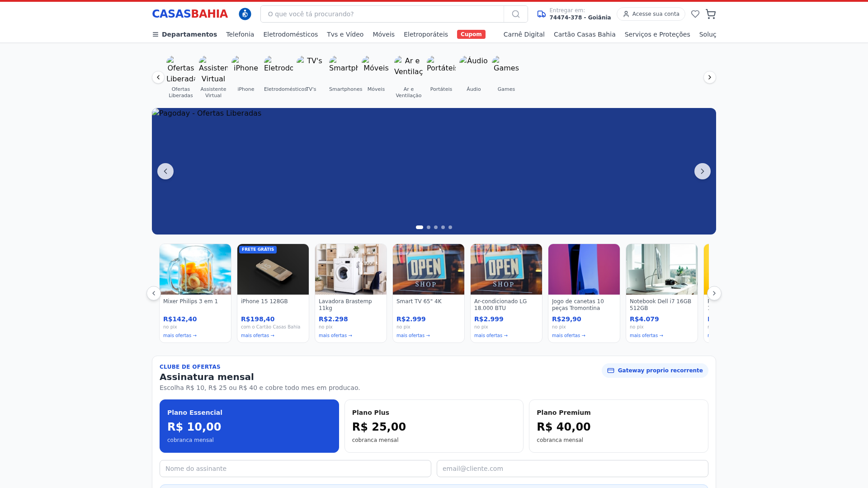Open the TV's category icon
The height and width of the screenshot is (488, 868).
pyautogui.click(x=311, y=70)
